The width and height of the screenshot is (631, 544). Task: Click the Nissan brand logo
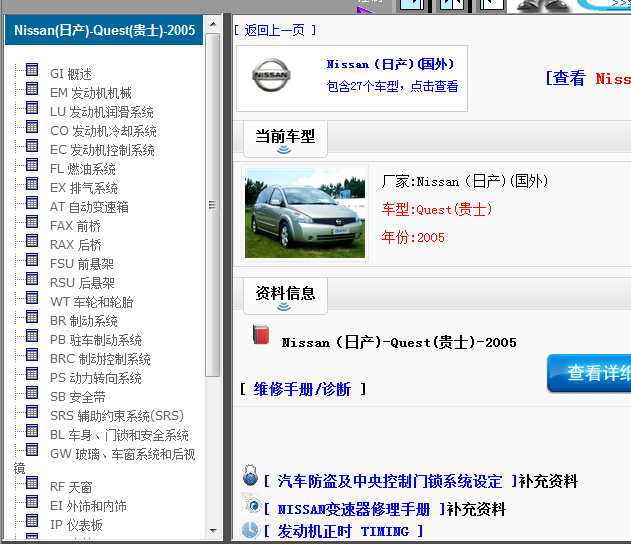[271, 75]
